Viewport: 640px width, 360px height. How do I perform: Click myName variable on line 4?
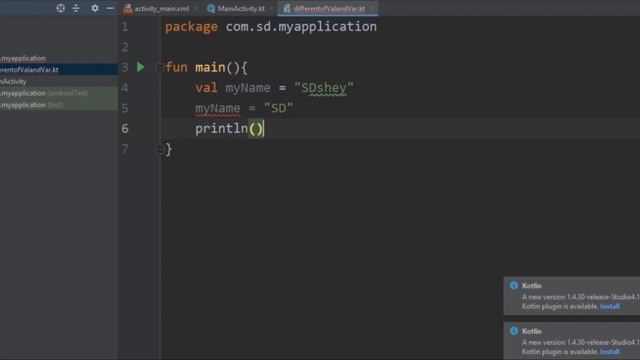pos(248,88)
